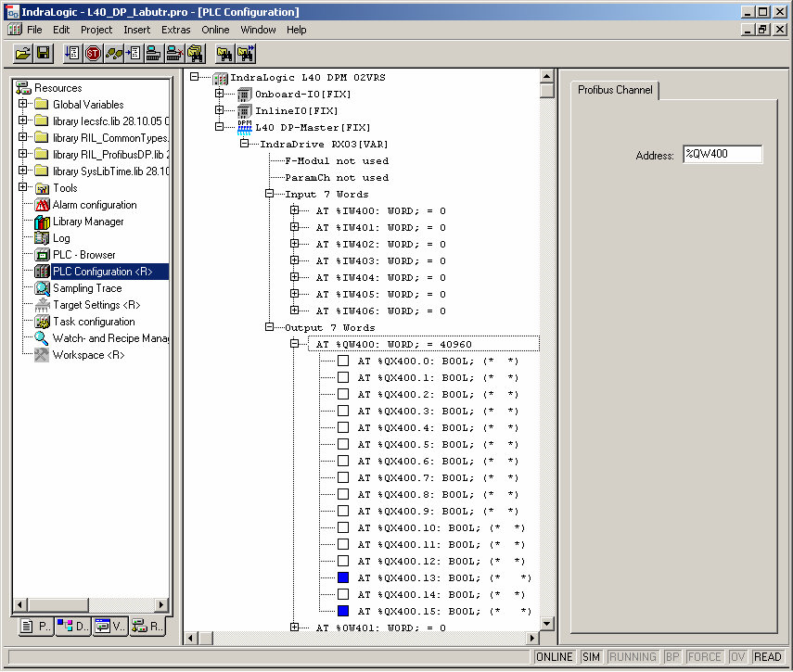This screenshot has height=672, width=793.
Task: Open the Watch- and Recipe Manager resource
Action: coord(110,338)
